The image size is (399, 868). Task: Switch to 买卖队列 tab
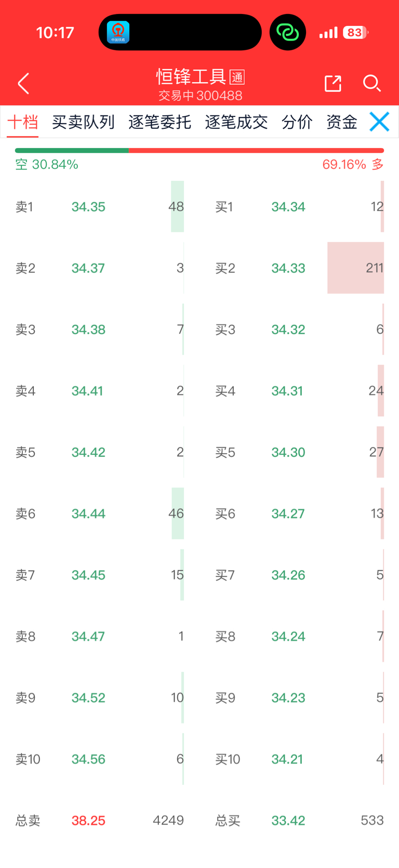83,122
